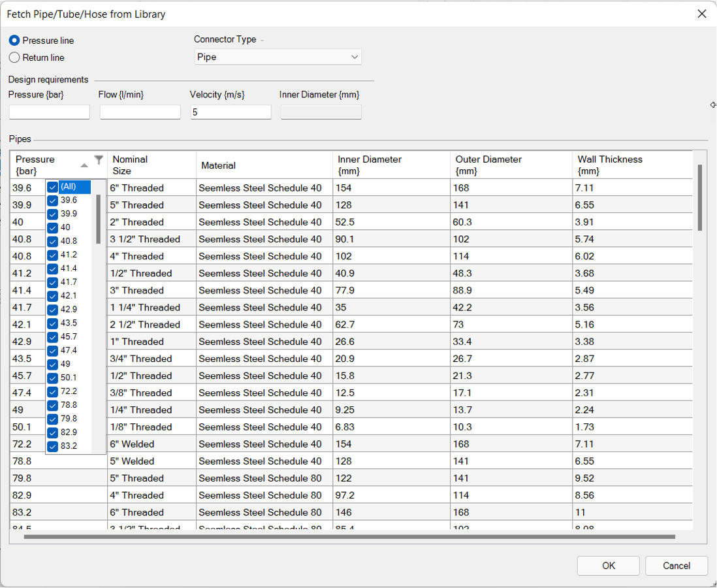Sort by Inner Diameter column header

click(x=391, y=165)
